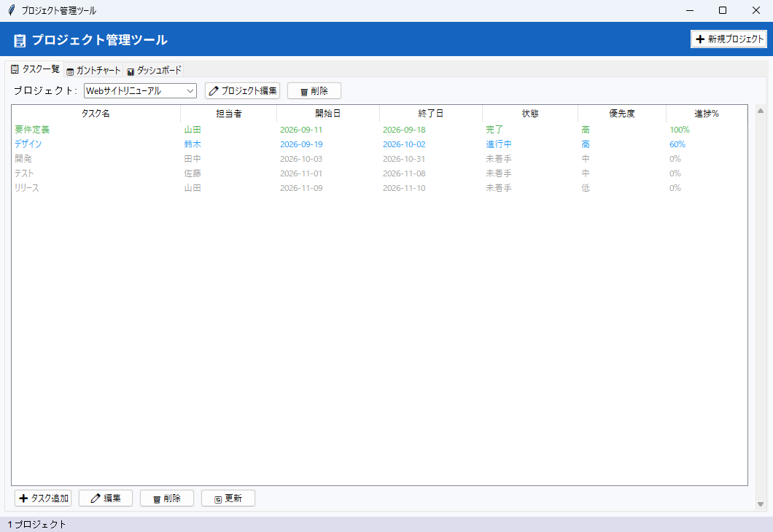Click the plus icon on 新規プロジェクト
773x532 pixels.
[x=700, y=39]
